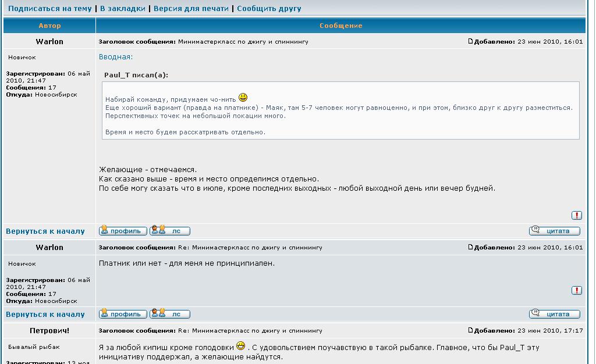Click the red report icon in Warlon's second post
596x364 pixels.
click(577, 290)
